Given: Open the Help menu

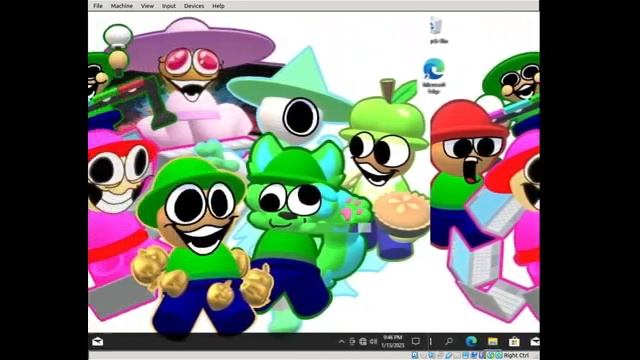Looking at the screenshot, I should tap(218, 6).
